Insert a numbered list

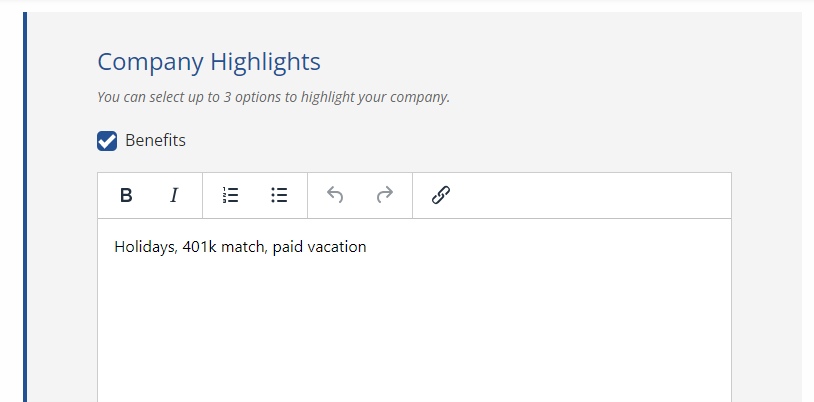pos(231,195)
